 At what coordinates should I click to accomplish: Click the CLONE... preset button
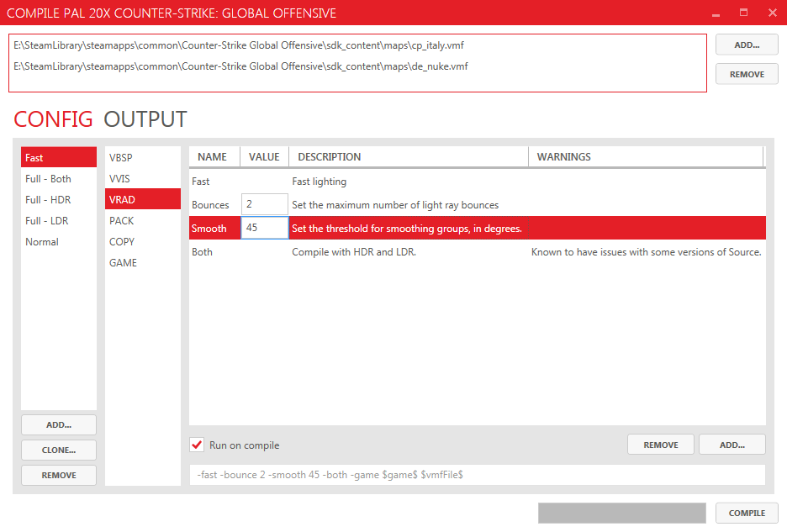coord(59,450)
